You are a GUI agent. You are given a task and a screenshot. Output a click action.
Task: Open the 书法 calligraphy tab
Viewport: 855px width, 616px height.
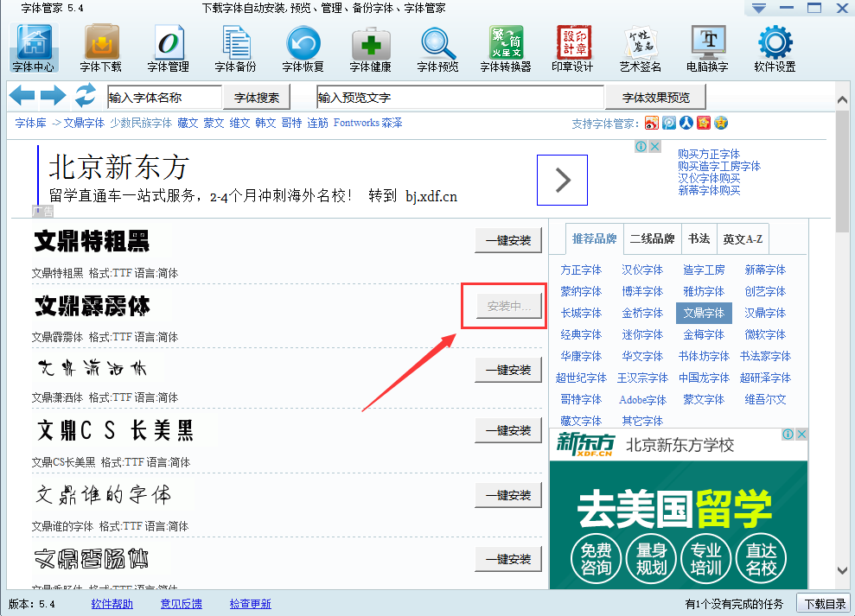699,238
